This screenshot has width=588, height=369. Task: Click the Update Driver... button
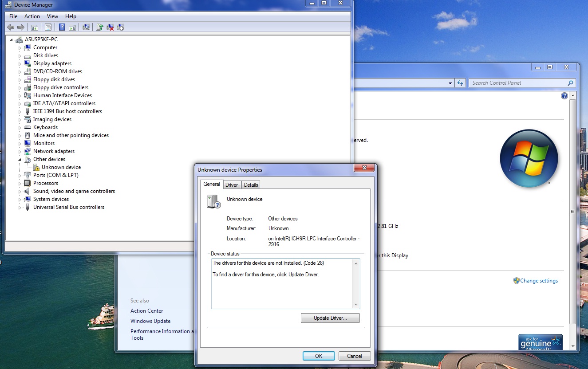(x=330, y=318)
